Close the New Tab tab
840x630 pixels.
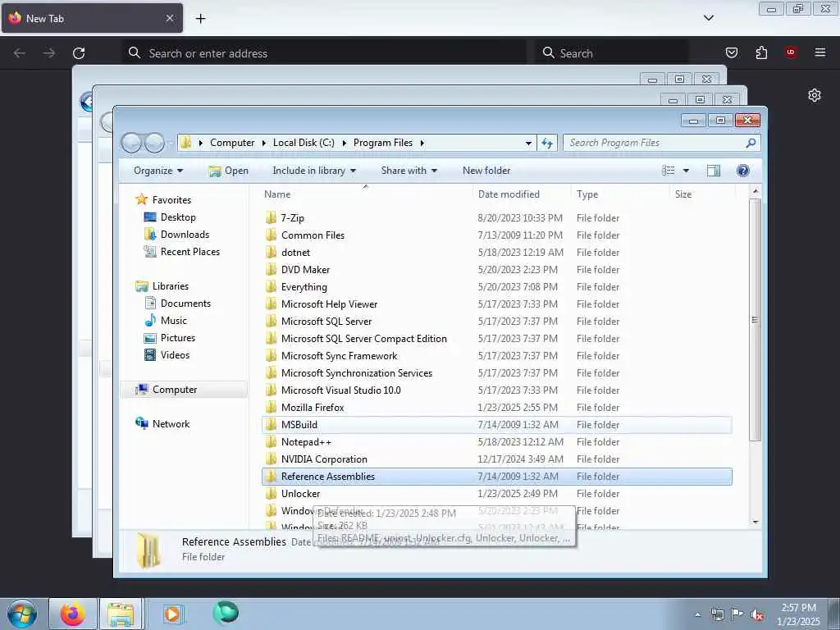(170, 18)
